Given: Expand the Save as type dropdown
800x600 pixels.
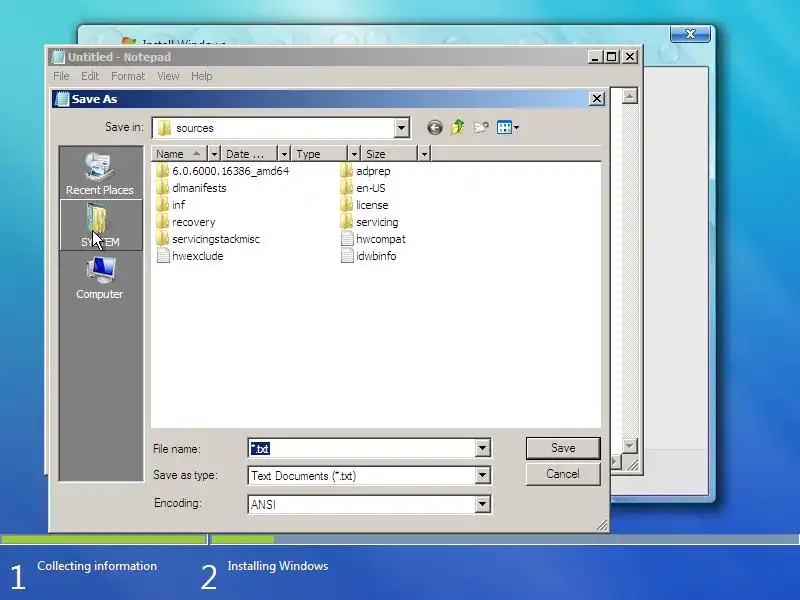Looking at the screenshot, I should pos(482,476).
